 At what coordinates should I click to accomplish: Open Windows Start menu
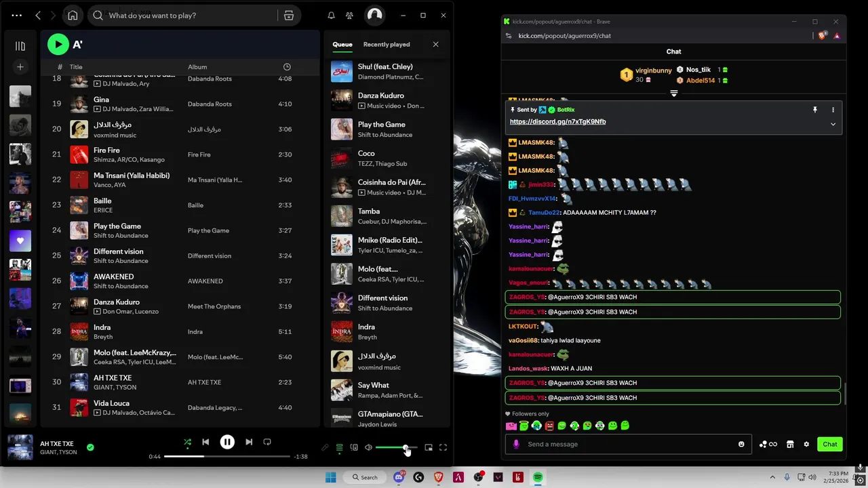coord(330,477)
